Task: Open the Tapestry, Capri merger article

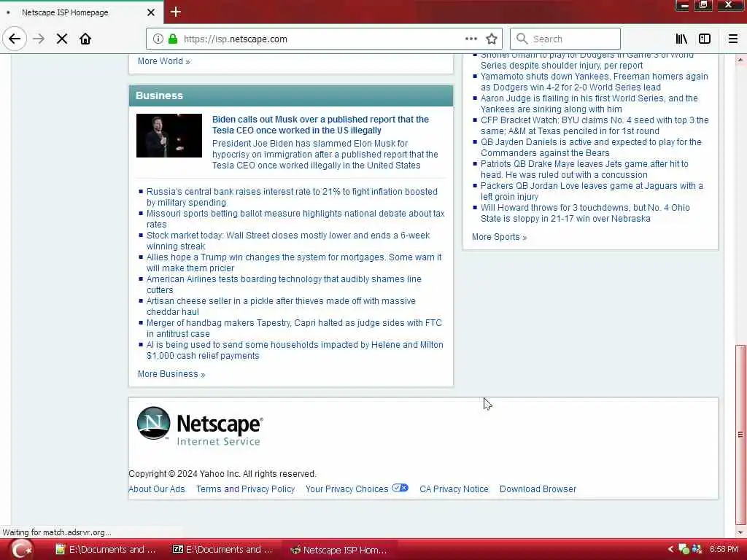Action: tap(294, 328)
